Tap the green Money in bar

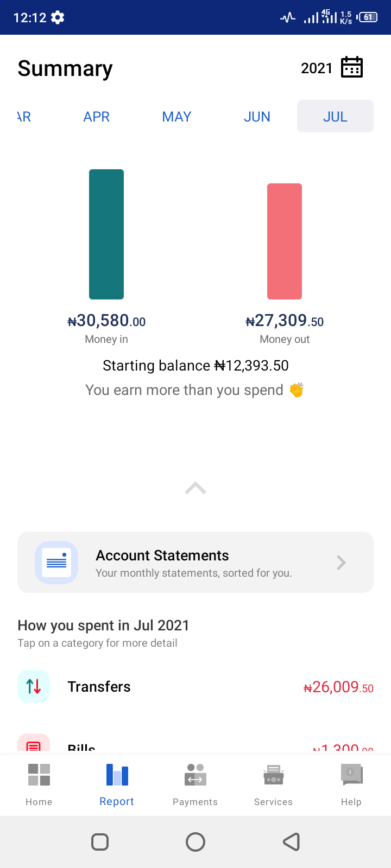(106, 234)
